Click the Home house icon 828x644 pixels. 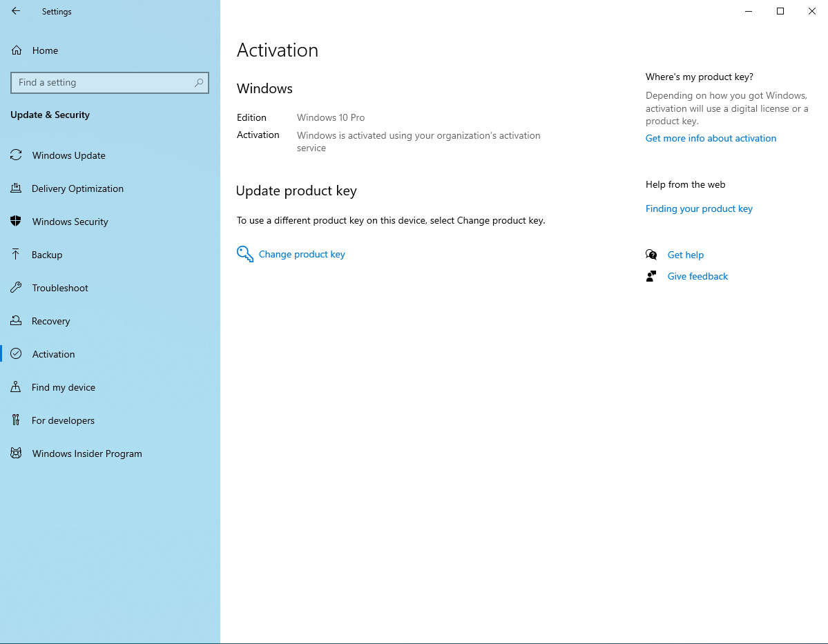coord(17,50)
